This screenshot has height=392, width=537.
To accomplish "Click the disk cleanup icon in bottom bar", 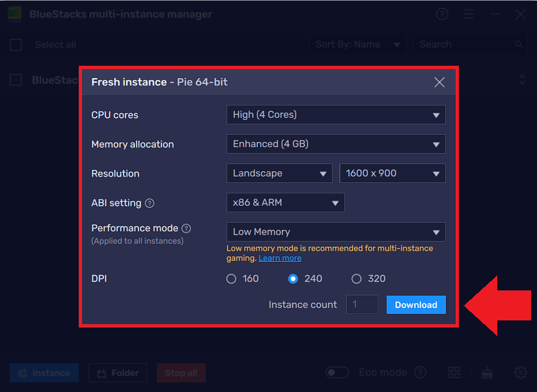I will (x=486, y=372).
